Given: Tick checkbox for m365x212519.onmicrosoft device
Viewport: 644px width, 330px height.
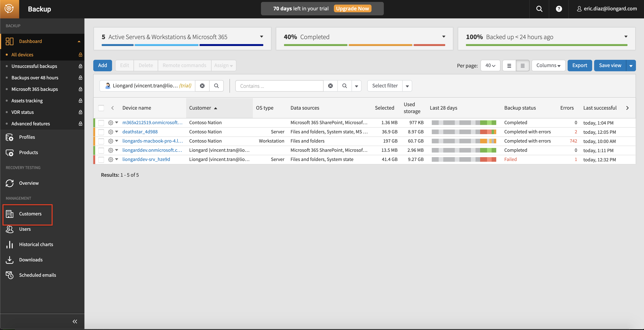Looking at the screenshot, I should click(101, 123).
